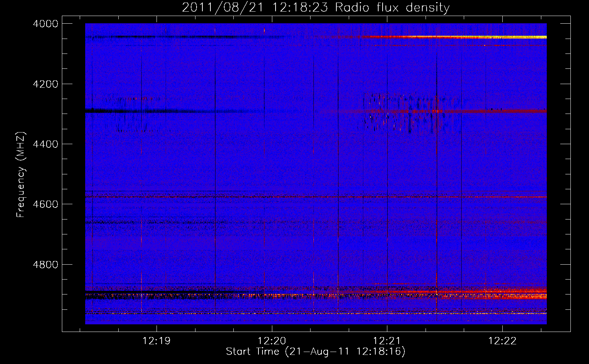Select the 4400 frequency axis label
Screen dimensions: 589x364
pyautogui.click(x=46, y=144)
